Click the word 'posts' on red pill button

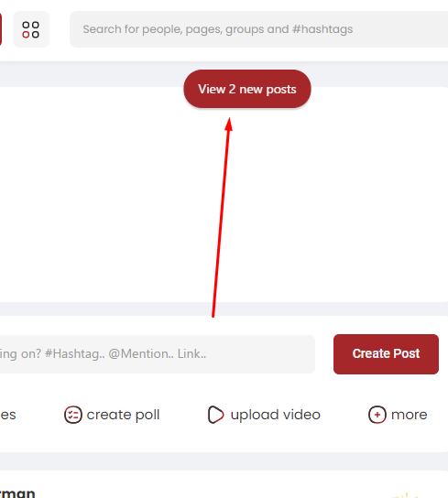pyautogui.click(x=281, y=90)
